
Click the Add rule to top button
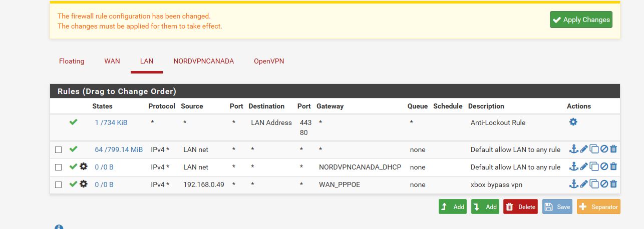[x=453, y=206]
